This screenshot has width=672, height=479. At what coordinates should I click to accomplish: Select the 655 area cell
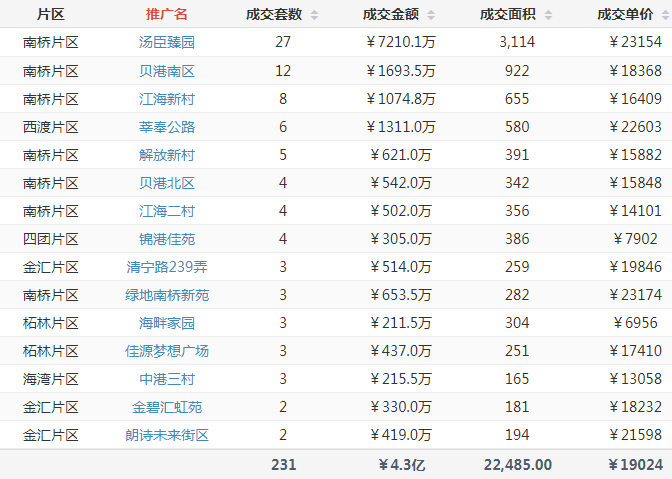[x=517, y=99]
